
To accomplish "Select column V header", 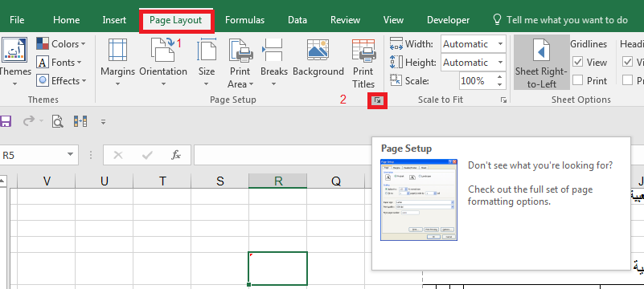I will [x=47, y=181].
